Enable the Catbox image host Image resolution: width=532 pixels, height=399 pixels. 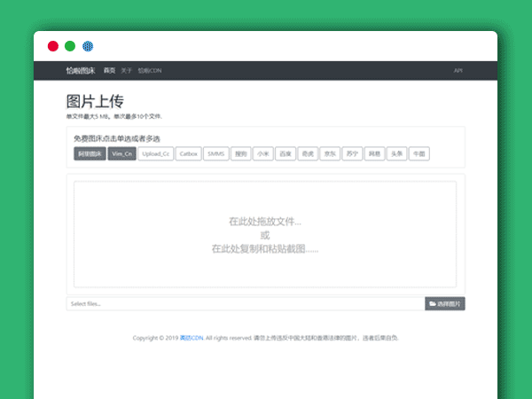pyautogui.click(x=189, y=153)
